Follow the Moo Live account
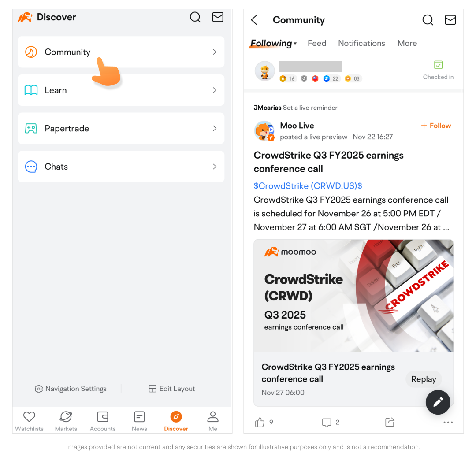The width and height of the screenshot is (476, 460). [435, 126]
